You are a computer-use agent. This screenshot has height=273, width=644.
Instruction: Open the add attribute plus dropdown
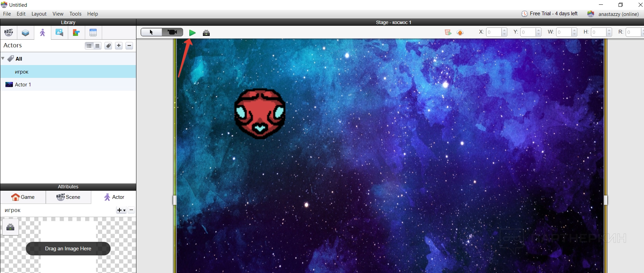[x=121, y=210]
